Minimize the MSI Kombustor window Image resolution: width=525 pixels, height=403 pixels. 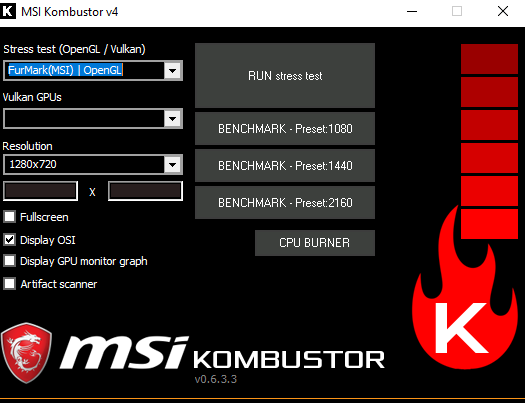pos(412,11)
